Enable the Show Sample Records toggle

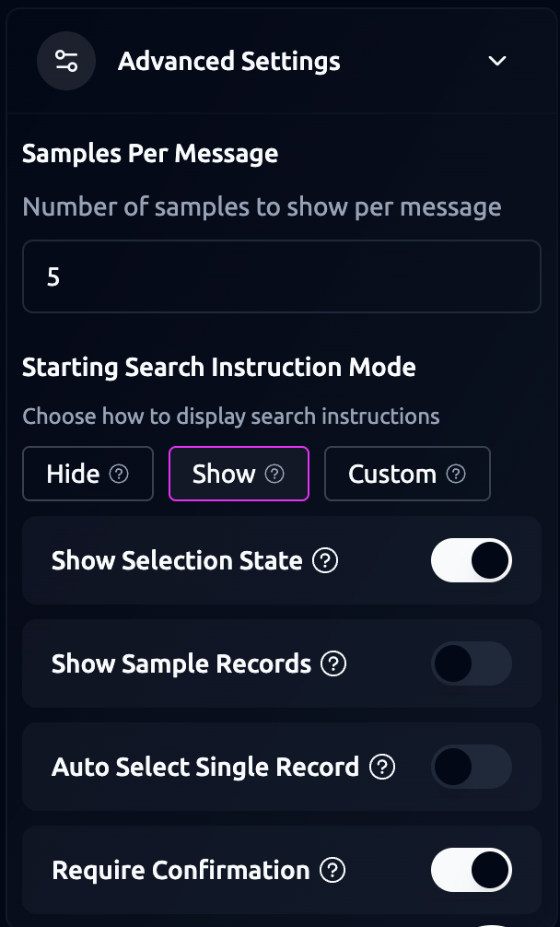tap(471, 663)
